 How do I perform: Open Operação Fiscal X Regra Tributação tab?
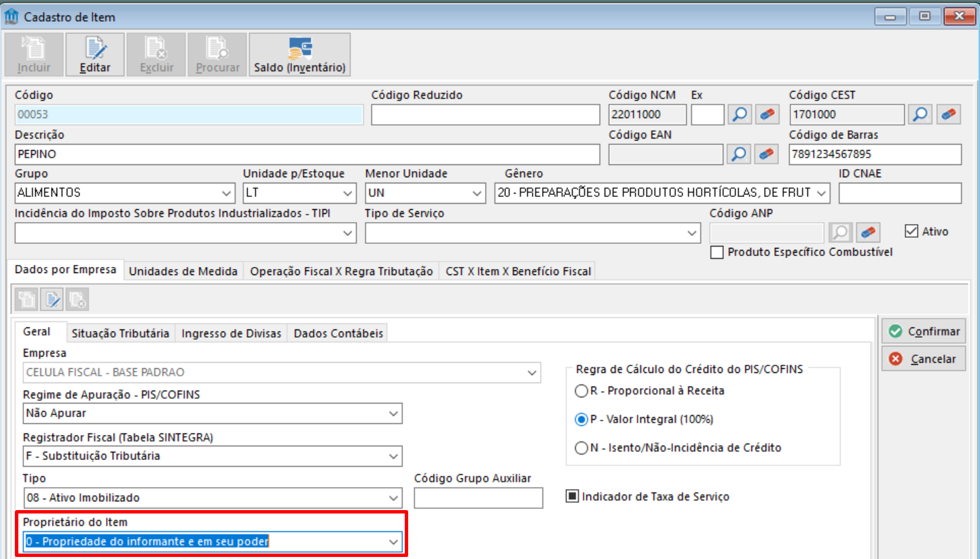coord(342,271)
